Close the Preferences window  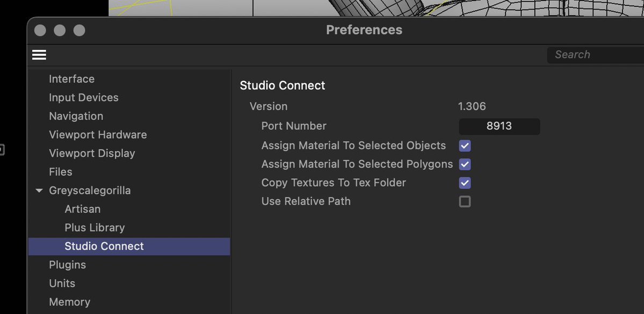40,31
